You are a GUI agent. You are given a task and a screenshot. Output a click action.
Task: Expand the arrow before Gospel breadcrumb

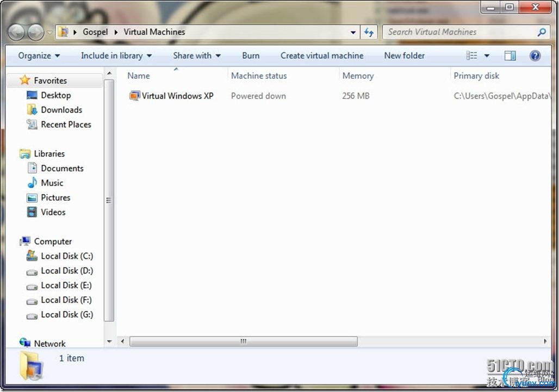click(75, 32)
